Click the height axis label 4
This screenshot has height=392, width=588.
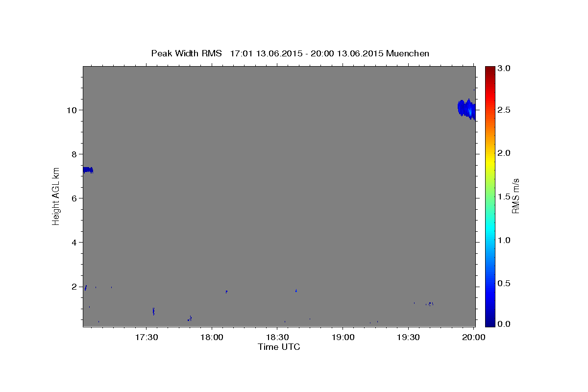75,243
